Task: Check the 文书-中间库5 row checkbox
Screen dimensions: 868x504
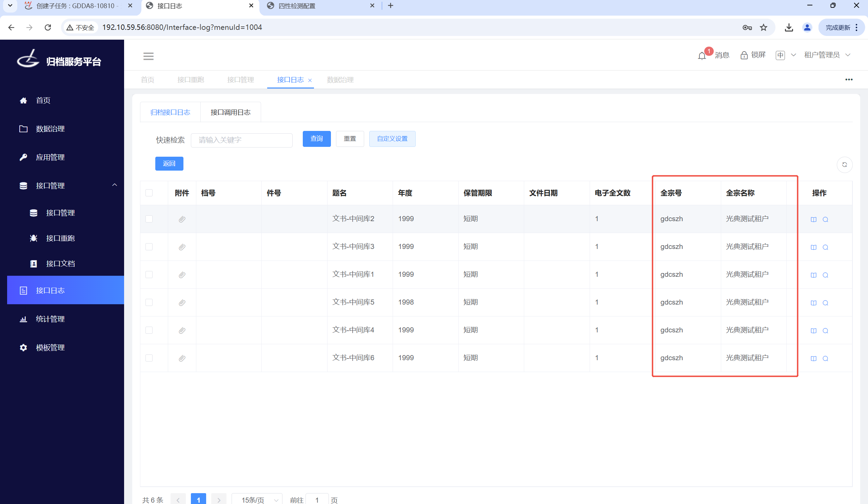Action: coord(149,303)
